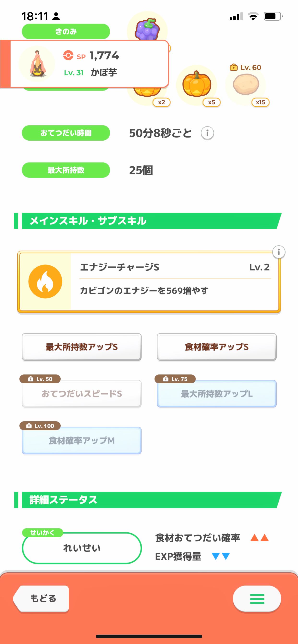The height and width of the screenshot is (644, 298).
Task: Tap the きのみ green label
Action: 66,31
